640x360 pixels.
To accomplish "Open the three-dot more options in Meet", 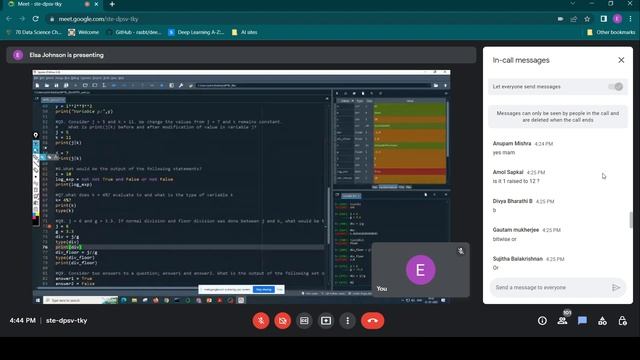I will tap(348, 321).
